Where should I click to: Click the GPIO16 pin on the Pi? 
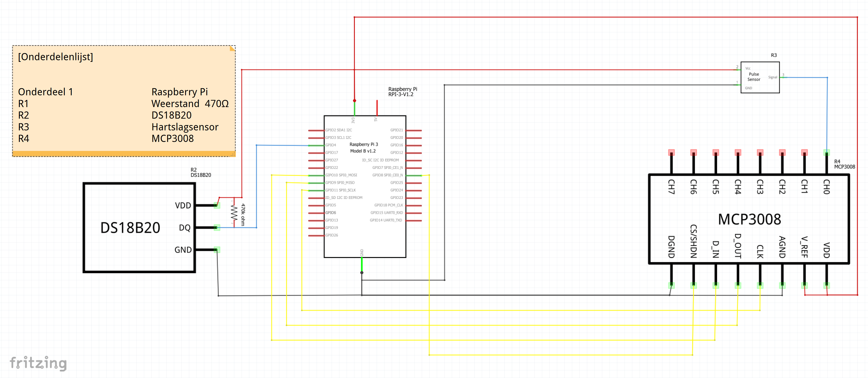point(414,145)
